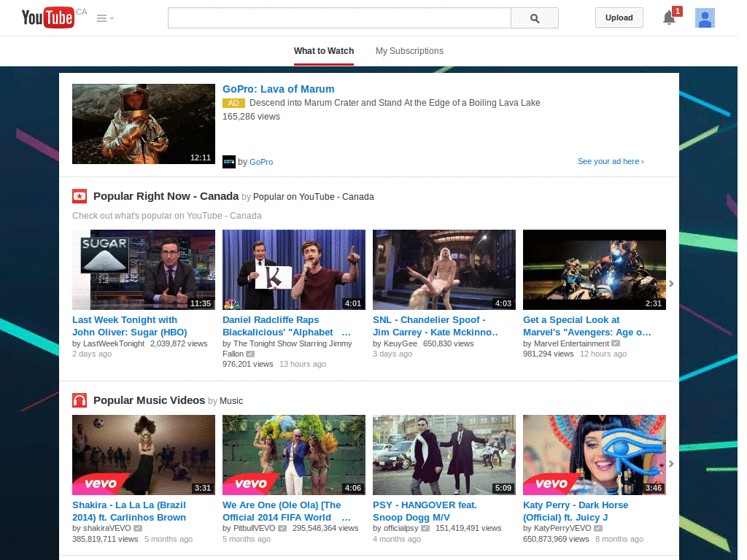Open The Tonight Show Starring Jimmy Fallon channel

[x=287, y=349]
